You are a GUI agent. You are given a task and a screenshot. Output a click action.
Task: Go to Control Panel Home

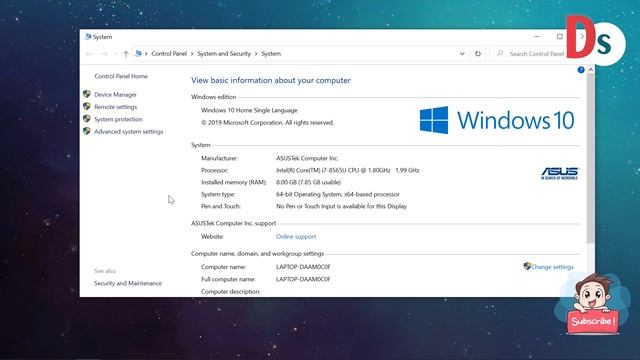(121, 76)
